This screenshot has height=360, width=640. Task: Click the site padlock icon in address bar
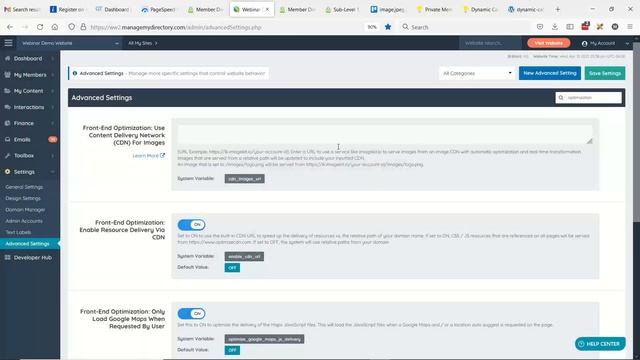click(83, 27)
